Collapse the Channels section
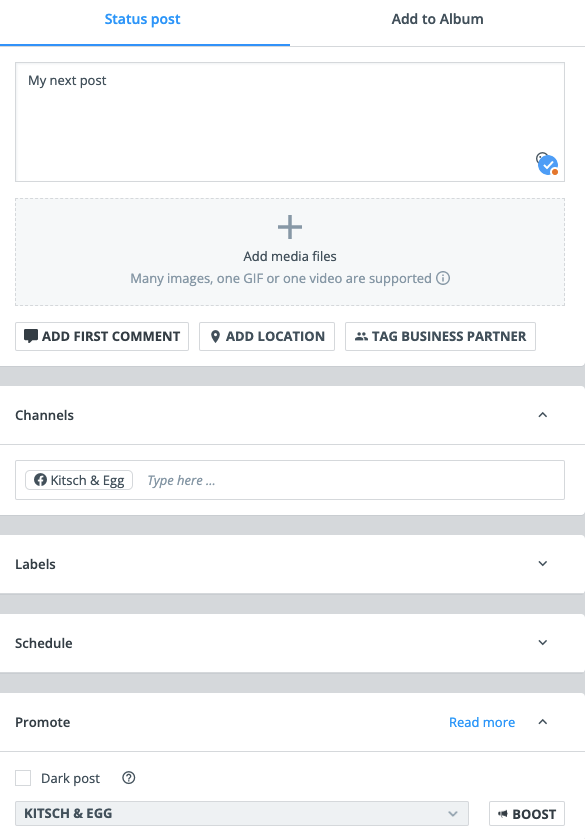 click(543, 415)
